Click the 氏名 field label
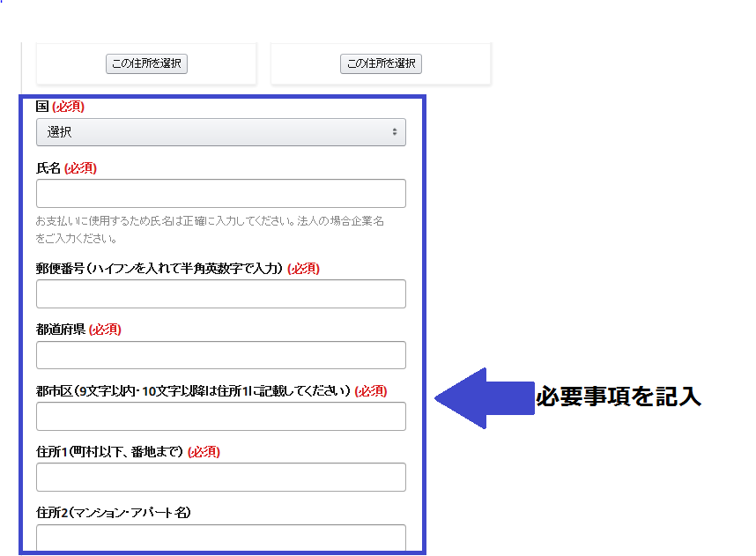 click(x=48, y=167)
